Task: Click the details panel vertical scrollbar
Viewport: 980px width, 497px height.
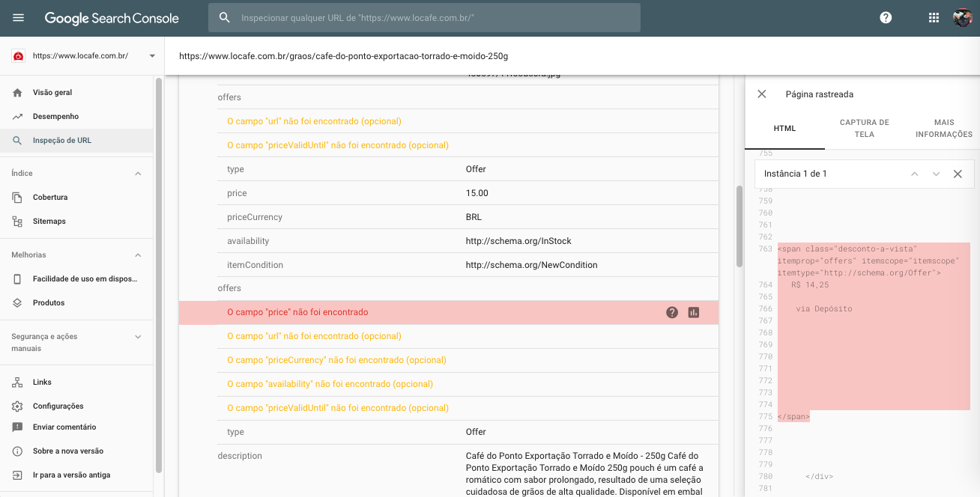Action: [x=739, y=226]
